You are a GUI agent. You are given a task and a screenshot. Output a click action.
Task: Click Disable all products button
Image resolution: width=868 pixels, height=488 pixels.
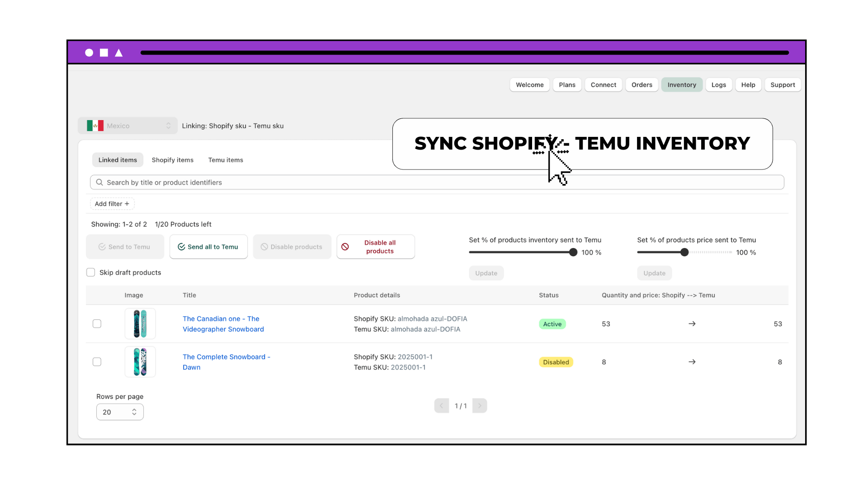(x=376, y=247)
